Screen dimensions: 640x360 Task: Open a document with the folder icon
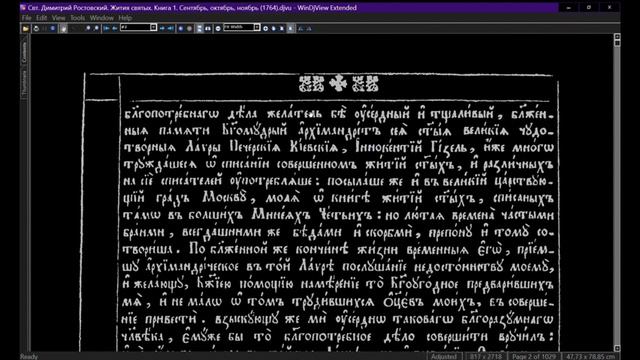[26, 28]
